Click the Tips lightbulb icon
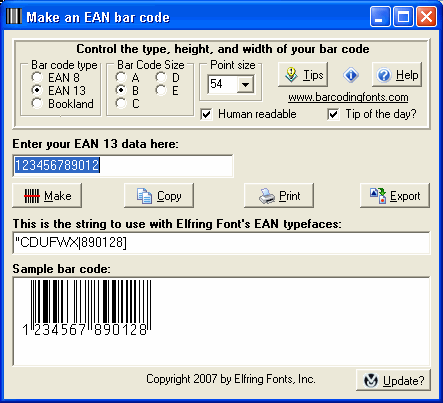The image size is (443, 403). click(291, 75)
